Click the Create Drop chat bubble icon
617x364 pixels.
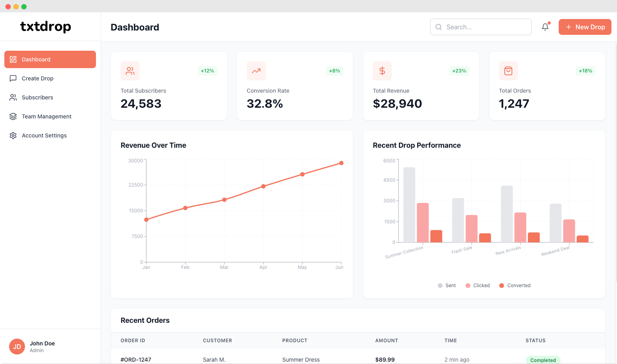(13, 78)
